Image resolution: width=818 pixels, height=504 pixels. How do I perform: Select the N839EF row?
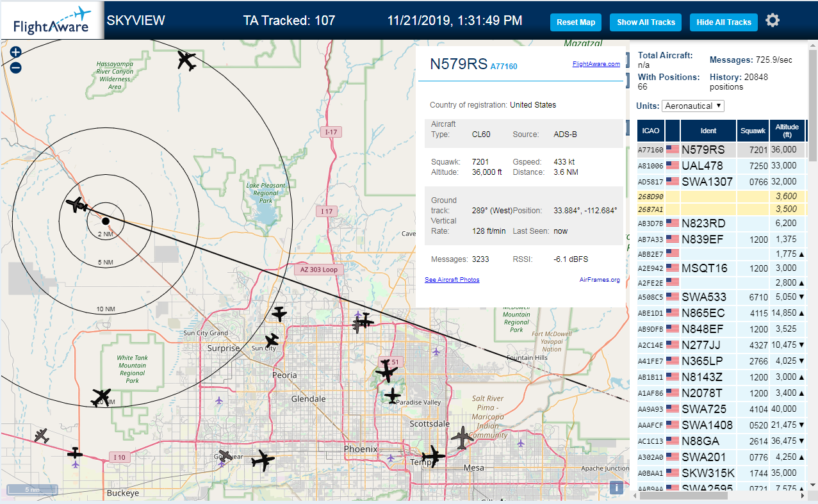721,239
